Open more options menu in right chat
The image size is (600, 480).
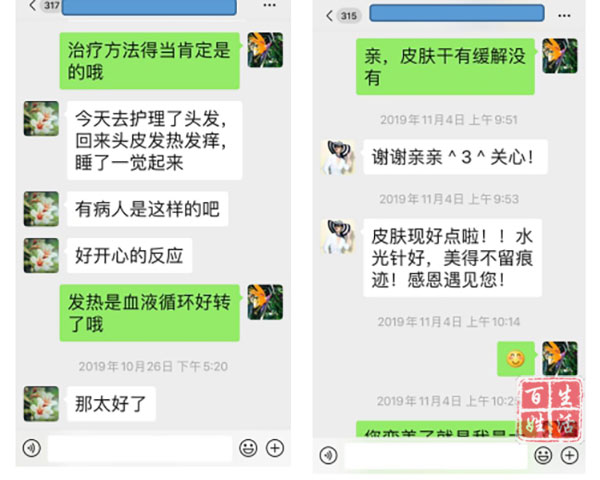[564, 16]
